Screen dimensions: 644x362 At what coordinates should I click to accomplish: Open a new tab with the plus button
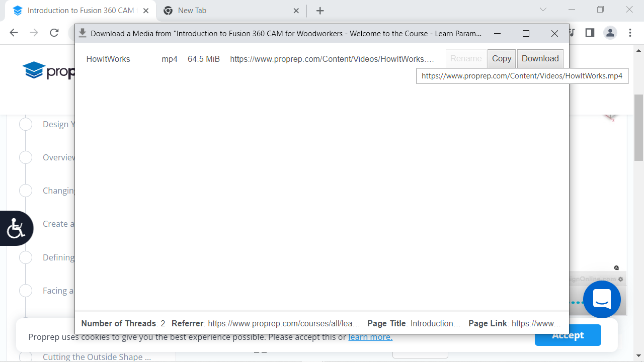point(320,11)
